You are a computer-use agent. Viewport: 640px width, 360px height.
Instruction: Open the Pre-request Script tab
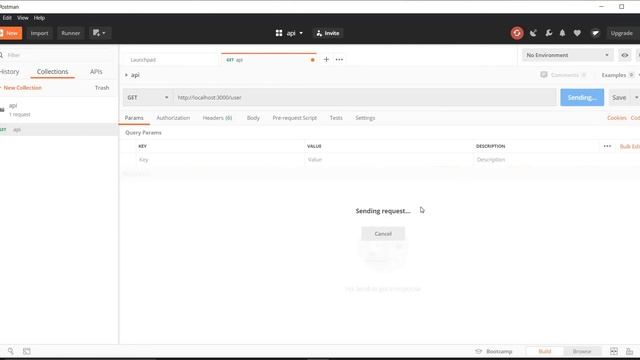[294, 118]
